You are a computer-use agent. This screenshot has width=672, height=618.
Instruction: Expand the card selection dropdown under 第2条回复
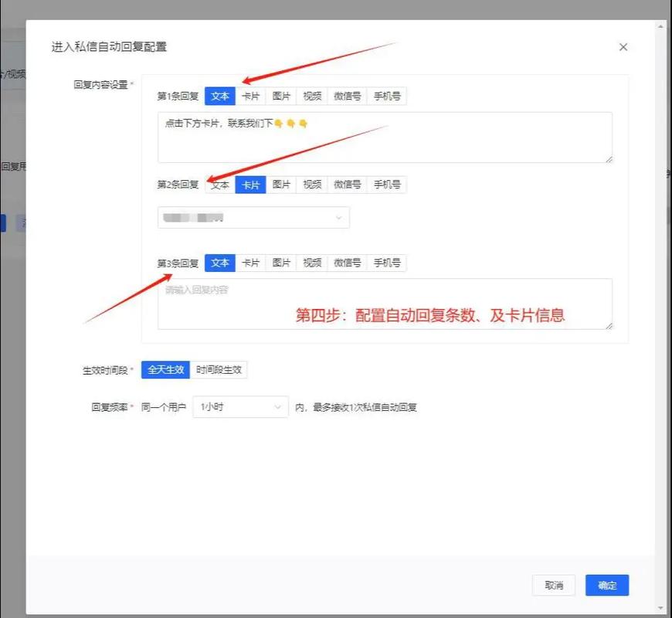pyautogui.click(x=253, y=217)
